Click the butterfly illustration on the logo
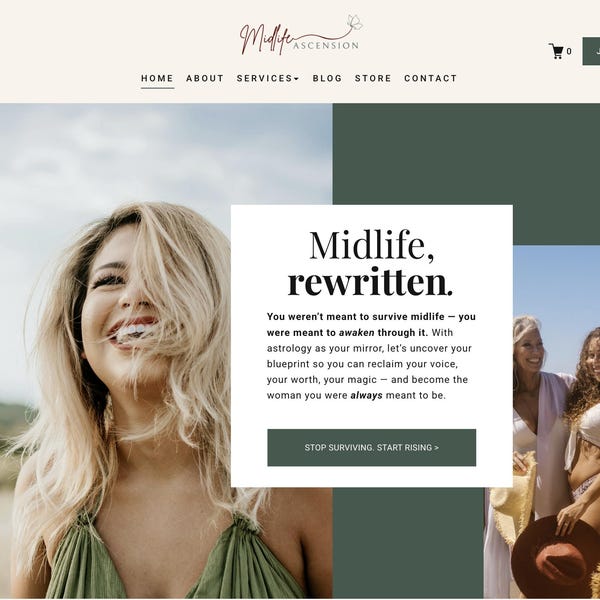This screenshot has height=600, width=600. (x=354, y=23)
